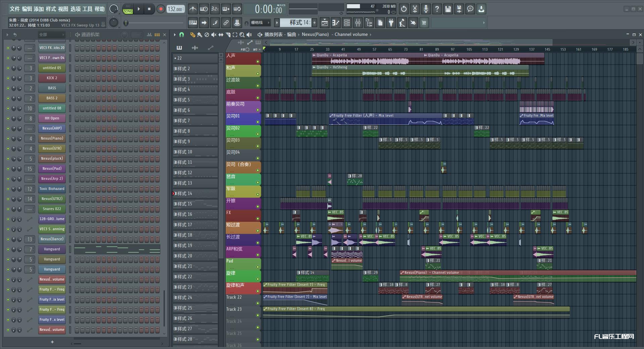Image resolution: width=644 pixels, height=349 pixels.
Task: Open the tempo tapper icon
Action: [x=402, y=23]
